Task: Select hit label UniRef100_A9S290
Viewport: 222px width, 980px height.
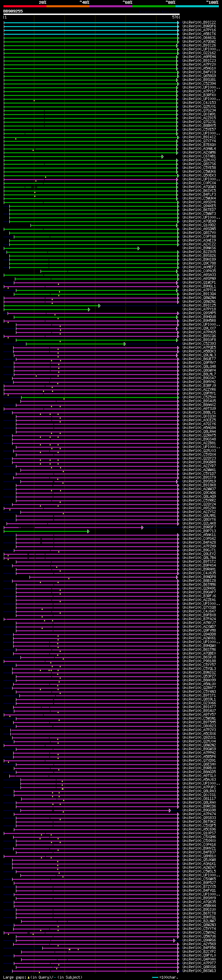Action: [x=199, y=508]
